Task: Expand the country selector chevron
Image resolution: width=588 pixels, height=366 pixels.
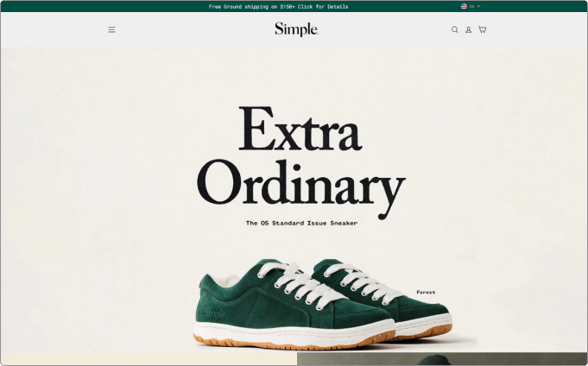Action: point(479,6)
